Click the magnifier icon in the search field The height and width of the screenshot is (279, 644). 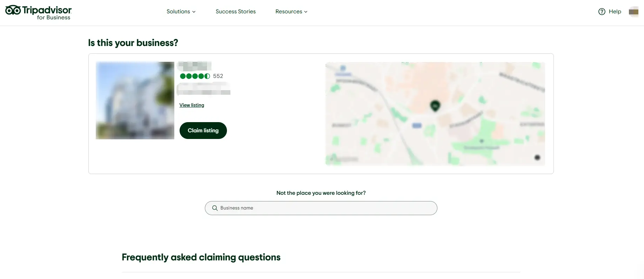(x=215, y=208)
